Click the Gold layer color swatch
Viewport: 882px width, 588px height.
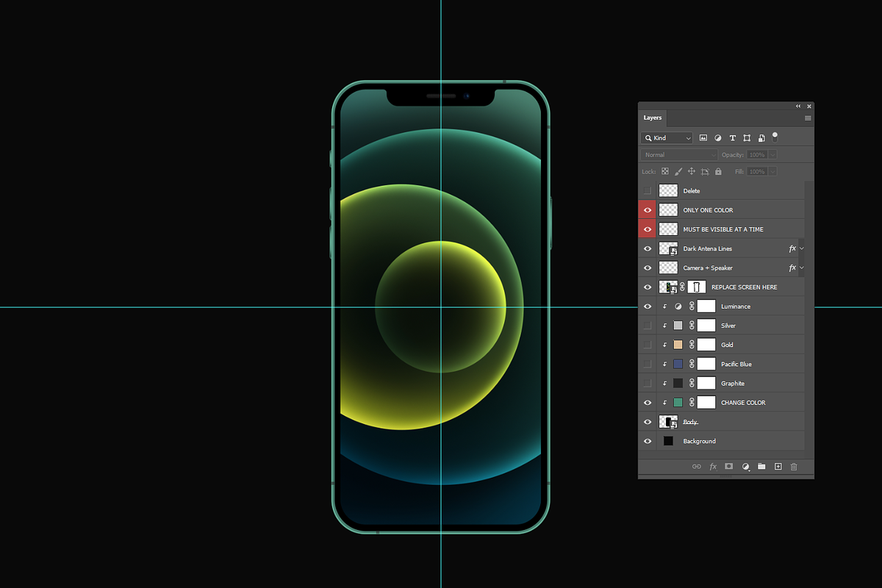point(678,345)
